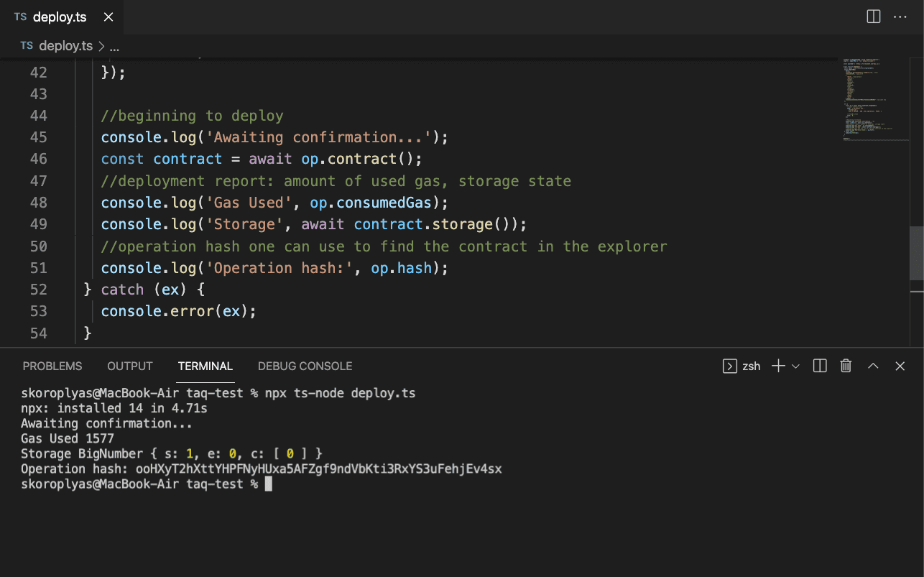Click the split editor right icon

click(x=874, y=17)
